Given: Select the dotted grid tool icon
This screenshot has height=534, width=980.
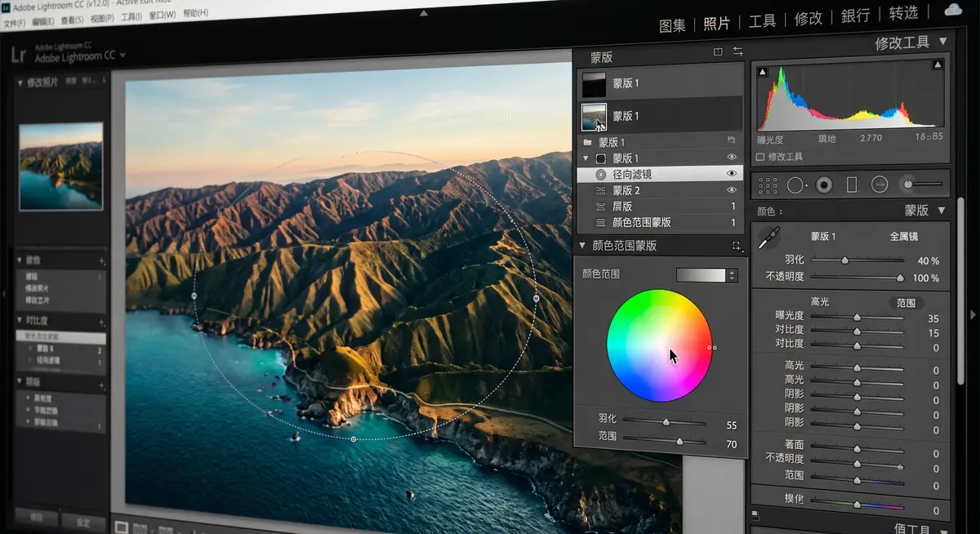Looking at the screenshot, I should coord(768,185).
